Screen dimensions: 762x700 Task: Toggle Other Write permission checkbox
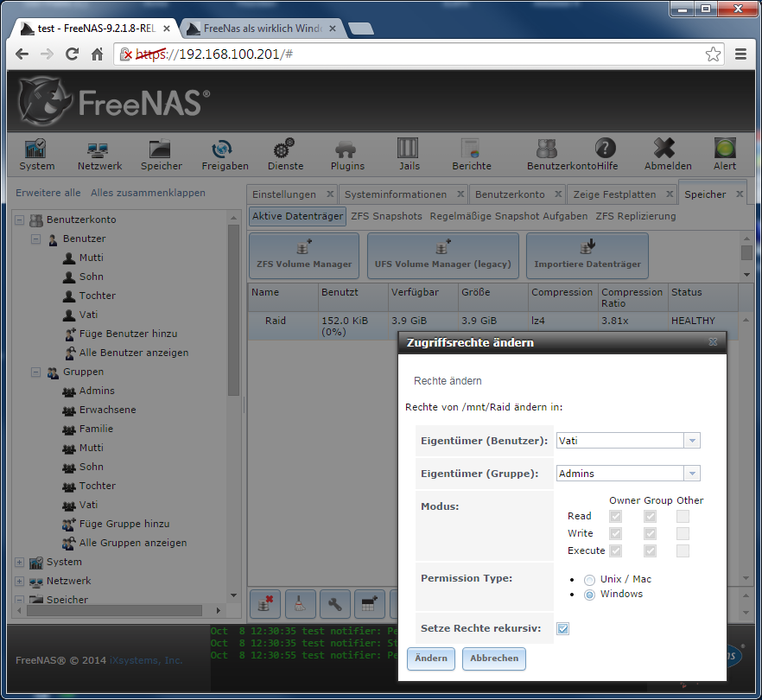[x=683, y=534]
